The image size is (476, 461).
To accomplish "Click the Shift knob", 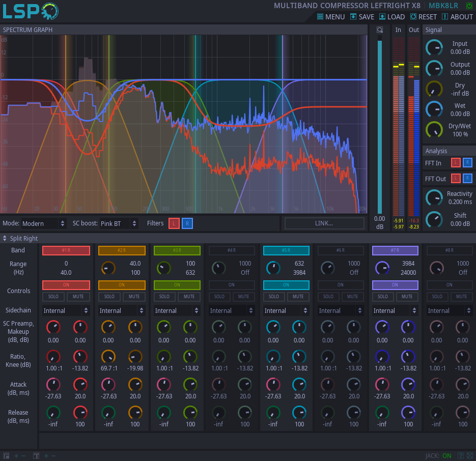I will [x=434, y=219].
